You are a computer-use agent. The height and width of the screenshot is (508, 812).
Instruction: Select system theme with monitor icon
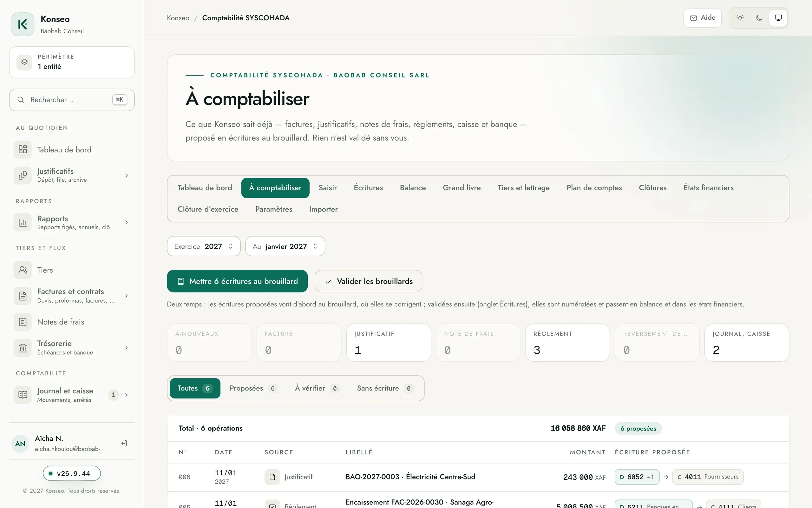pos(778,18)
